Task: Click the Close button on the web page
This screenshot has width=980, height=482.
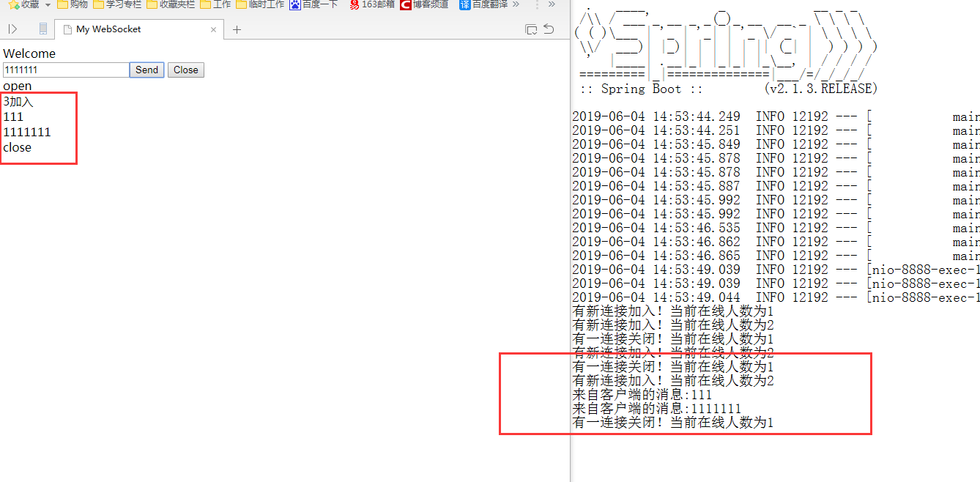Action: (x=186, y=70)
